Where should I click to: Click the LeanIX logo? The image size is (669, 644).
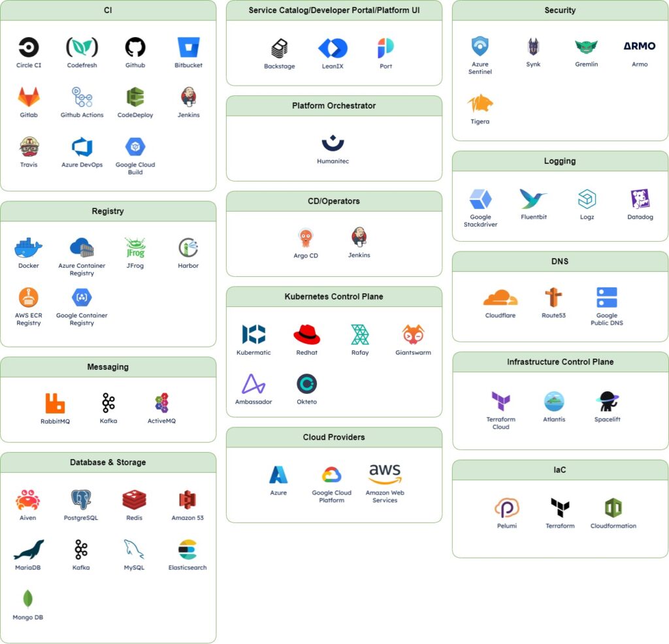click(333, 48)
